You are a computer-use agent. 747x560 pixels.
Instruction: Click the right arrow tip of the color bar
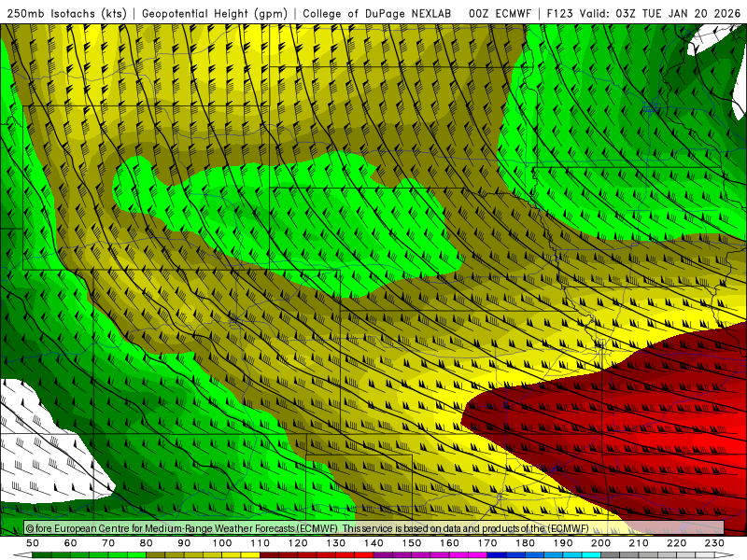pos(725,555)
